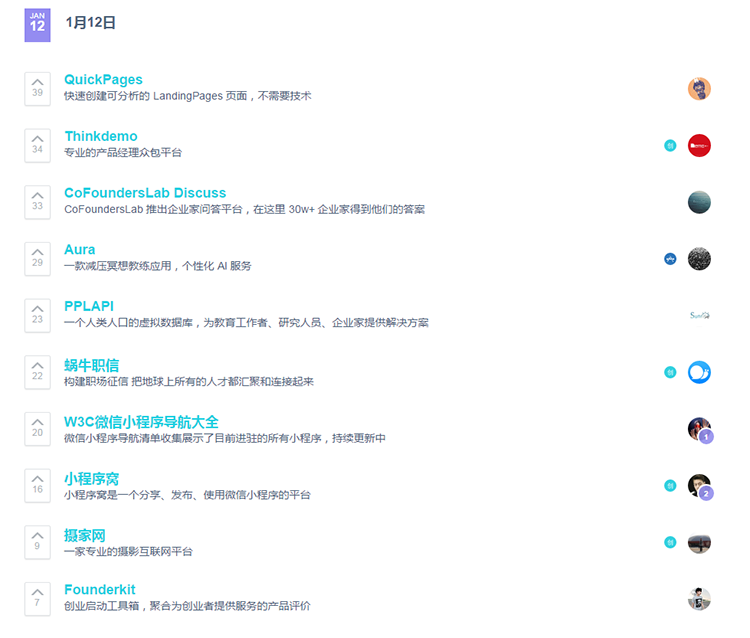The image size is (750, 638).
Task: View the PPLAPI submitter logo avatar
Action: click(699, 316)
